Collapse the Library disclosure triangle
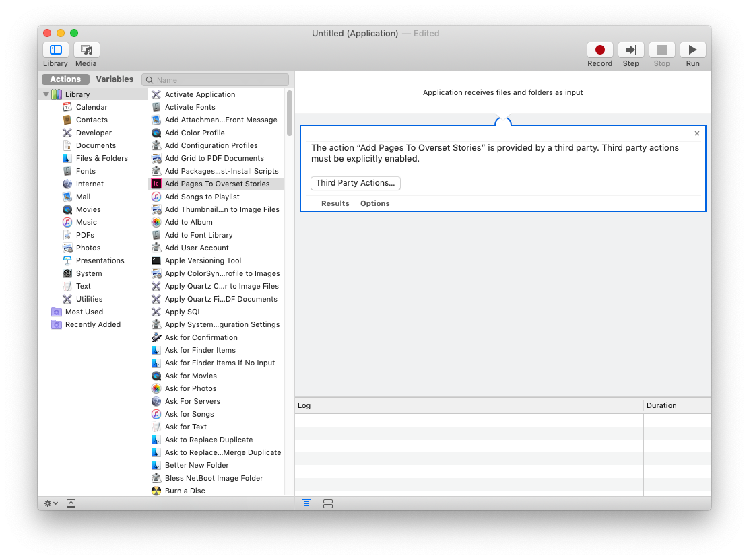Image resolution: width=749 pixels, height=560 pixels. 46,94
